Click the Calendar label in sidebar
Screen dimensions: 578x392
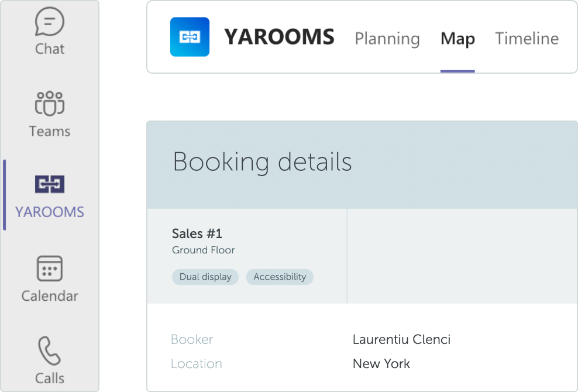click(49, 296)
